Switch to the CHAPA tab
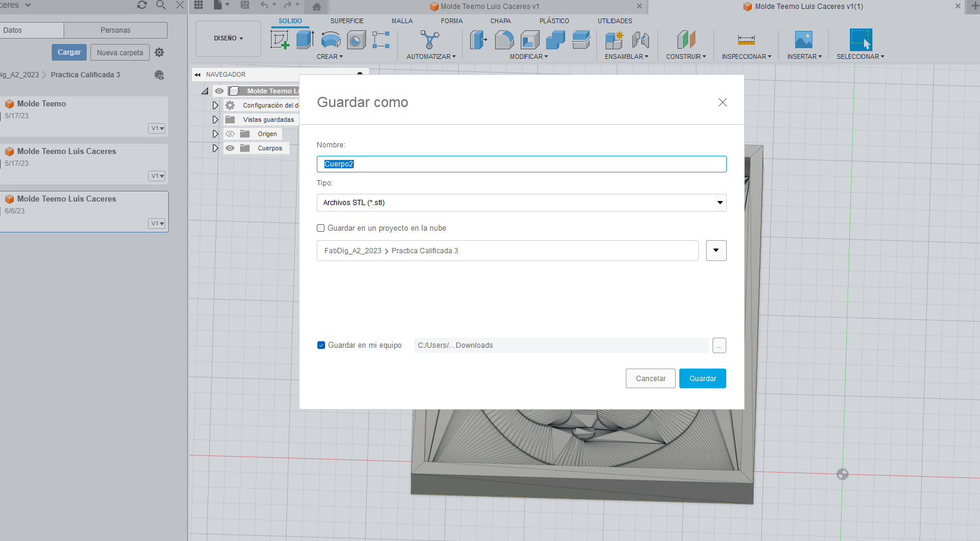 point(500,21)
